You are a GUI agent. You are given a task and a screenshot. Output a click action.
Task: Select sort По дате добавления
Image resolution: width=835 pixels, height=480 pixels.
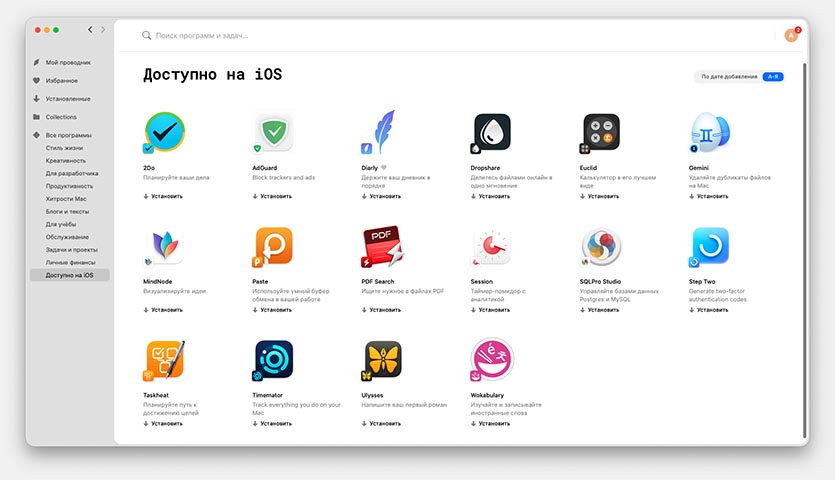[729, 77]
